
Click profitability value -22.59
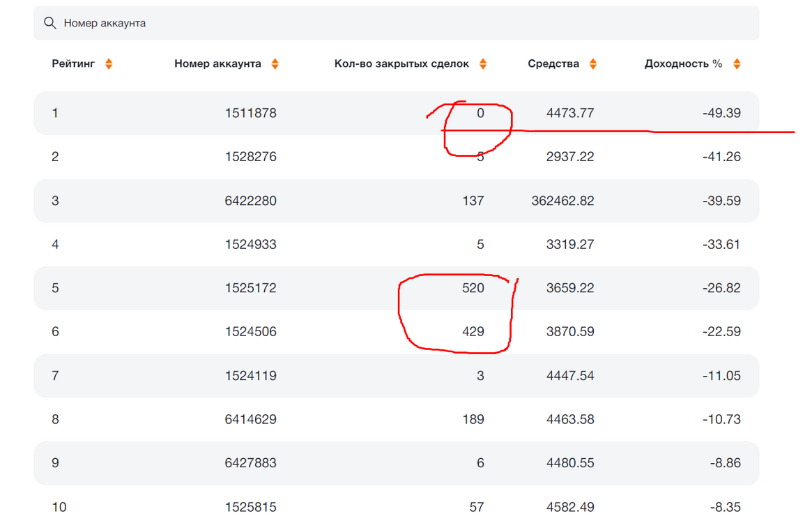[x=721, y=331]
